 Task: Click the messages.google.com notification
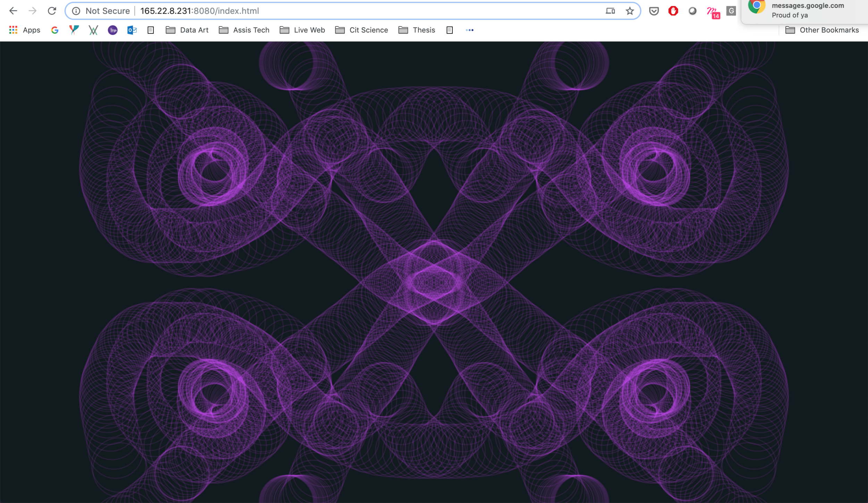[x=806, y=10]
